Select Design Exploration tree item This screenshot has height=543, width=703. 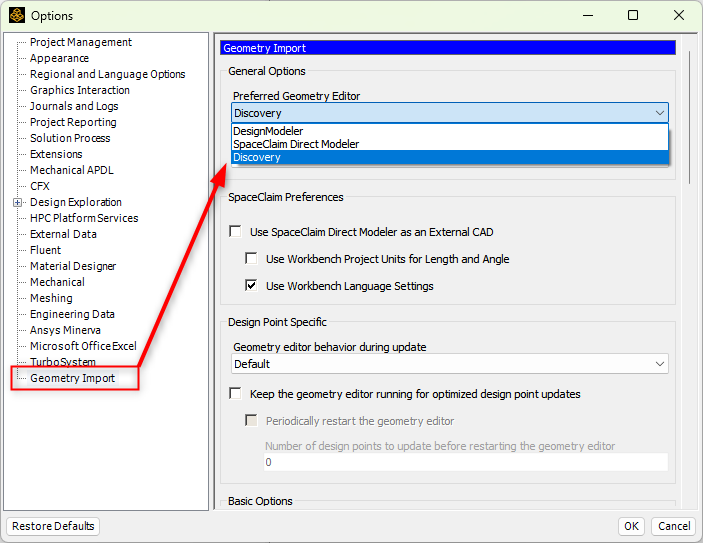(x=76, y=202)
